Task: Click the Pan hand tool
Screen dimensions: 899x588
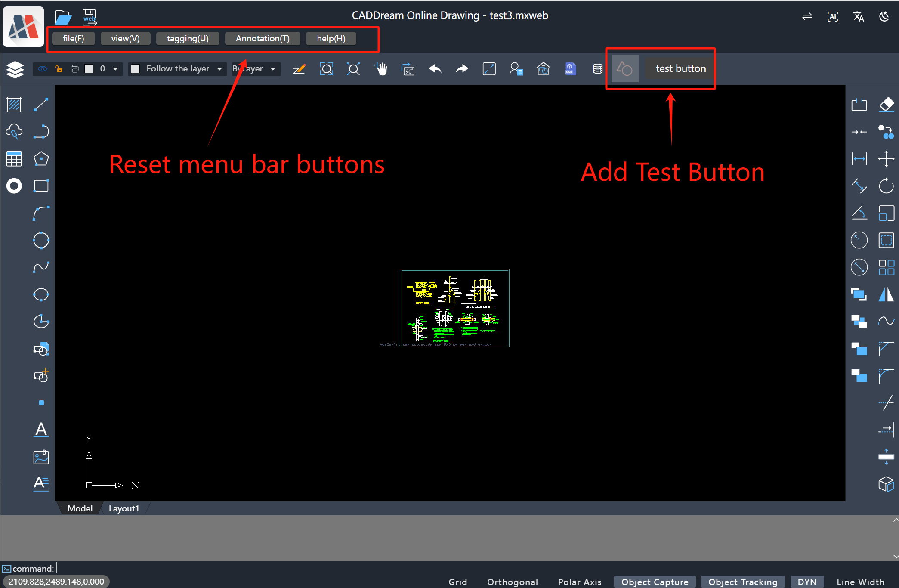Action: [381, 69]
